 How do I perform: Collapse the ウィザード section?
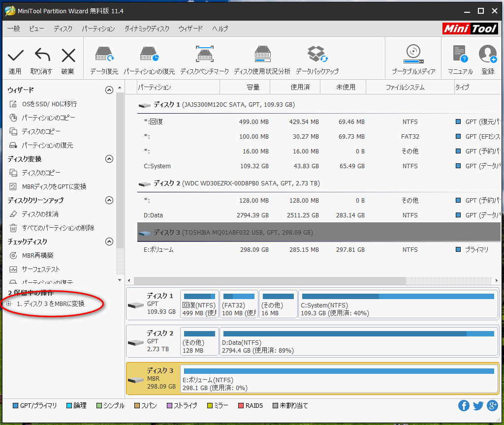[109, 90]
